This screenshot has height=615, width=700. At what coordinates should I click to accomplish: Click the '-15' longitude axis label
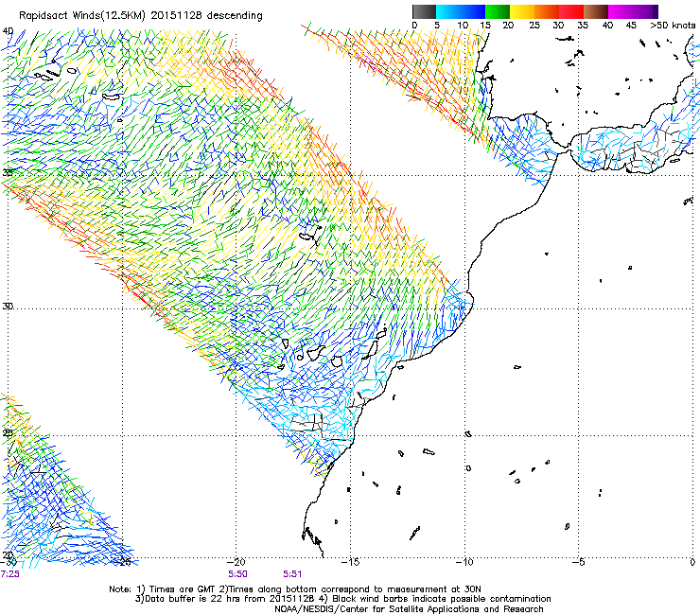(x=350, y=562)
